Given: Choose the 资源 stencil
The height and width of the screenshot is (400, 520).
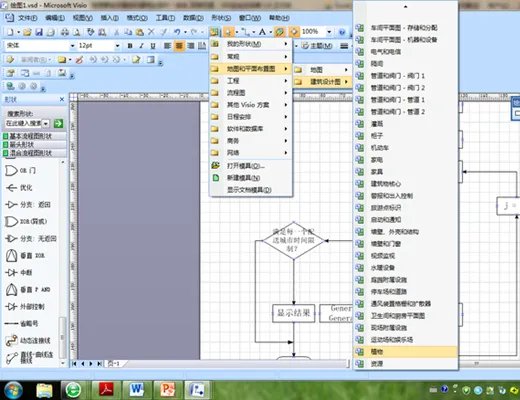Looking at the screenshot, I should (x=405, y=364).
